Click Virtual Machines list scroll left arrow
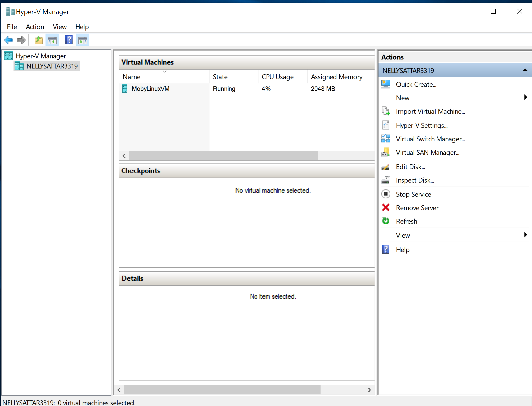 124,156
